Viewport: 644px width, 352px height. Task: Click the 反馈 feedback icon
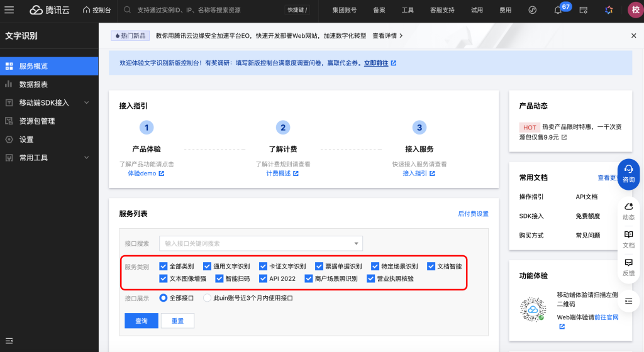628,267
